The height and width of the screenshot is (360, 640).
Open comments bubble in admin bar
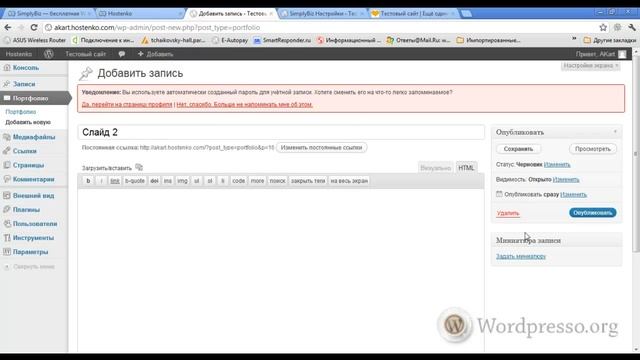[x=121, y=54]
